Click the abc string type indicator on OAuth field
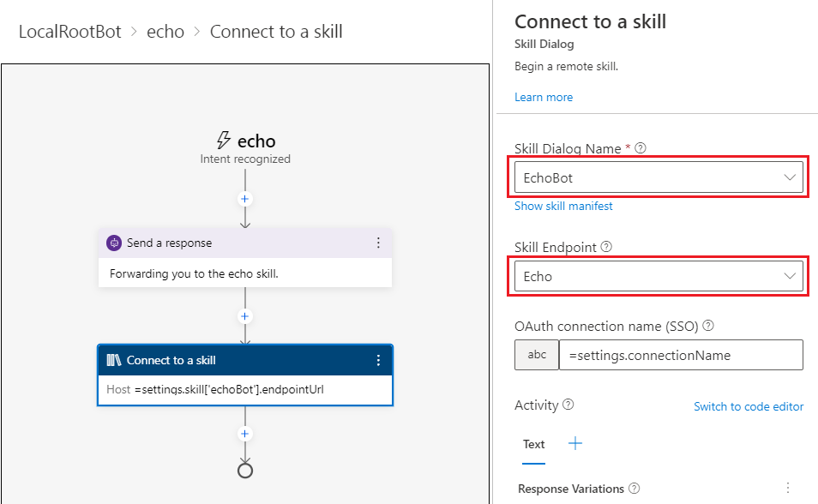 pyautogui.click(x=536, y=354)
